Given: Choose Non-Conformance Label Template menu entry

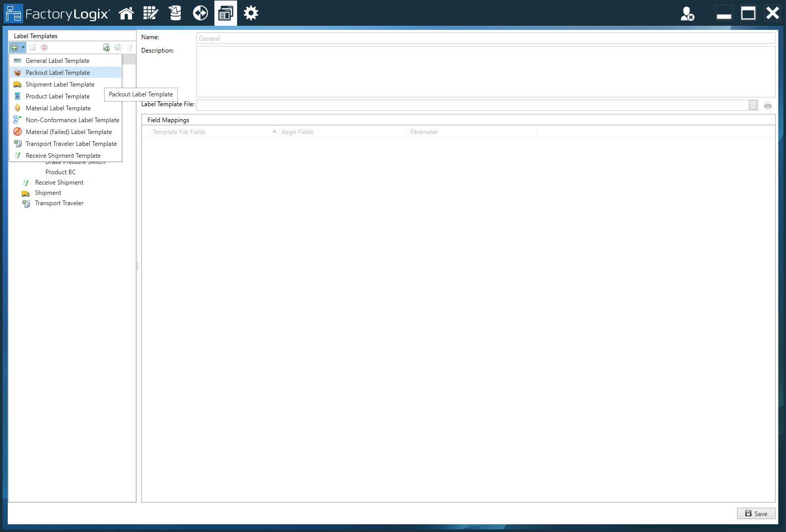Looking at the screenshot, I should tap(73, 120).
